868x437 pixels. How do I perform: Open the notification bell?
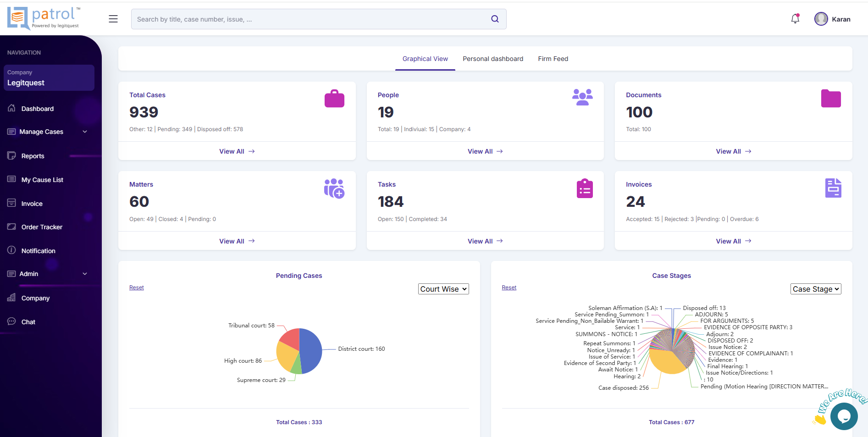(795, 19)
